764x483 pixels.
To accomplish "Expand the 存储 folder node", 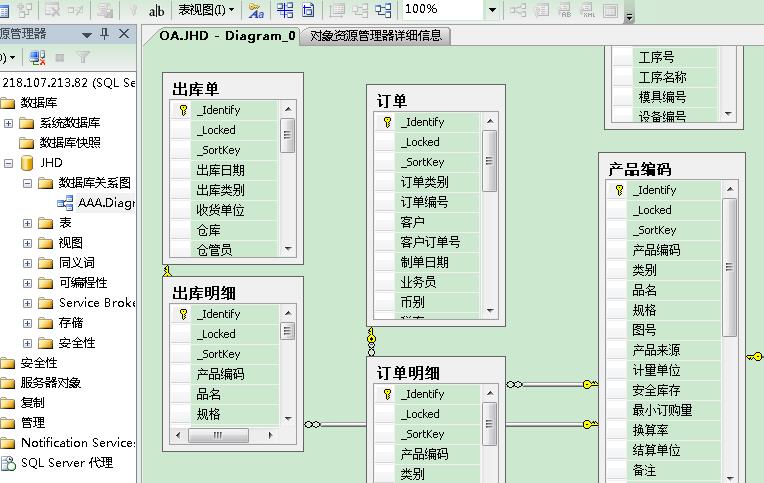I will point(28,323).
